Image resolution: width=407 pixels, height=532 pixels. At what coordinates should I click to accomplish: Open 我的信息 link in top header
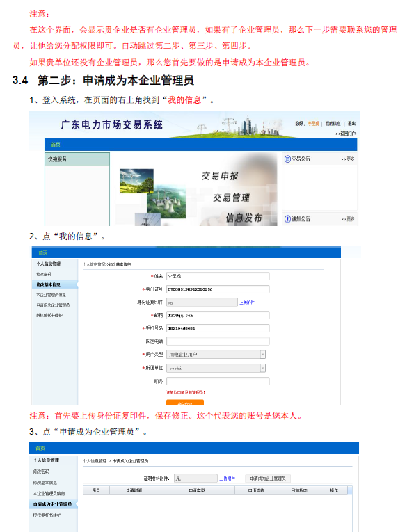(x=333, y=124)
